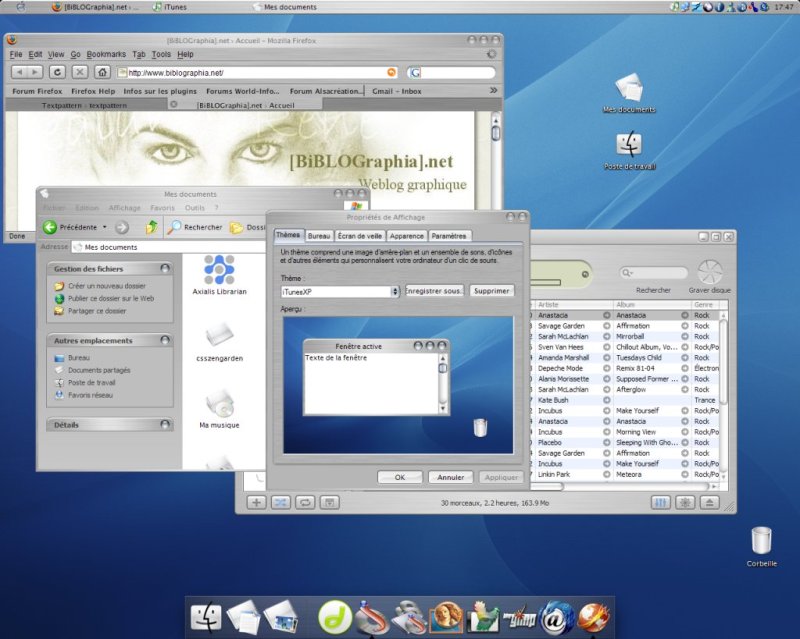Viewport: 800px width, 639px height.
Task: Open Mes documents desktop icon
Action: point(629,93)
